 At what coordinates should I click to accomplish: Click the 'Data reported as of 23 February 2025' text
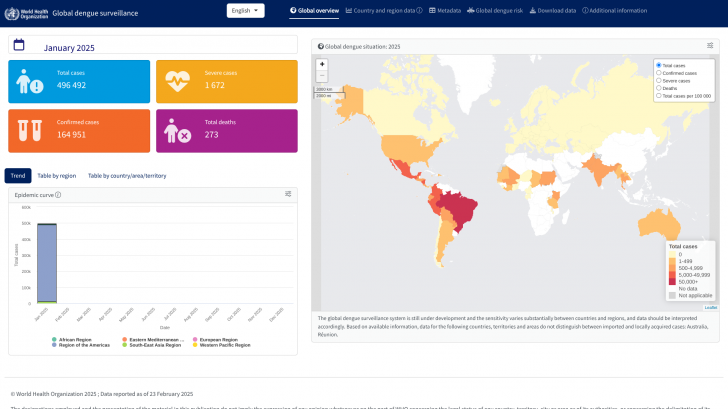(147, 394)
